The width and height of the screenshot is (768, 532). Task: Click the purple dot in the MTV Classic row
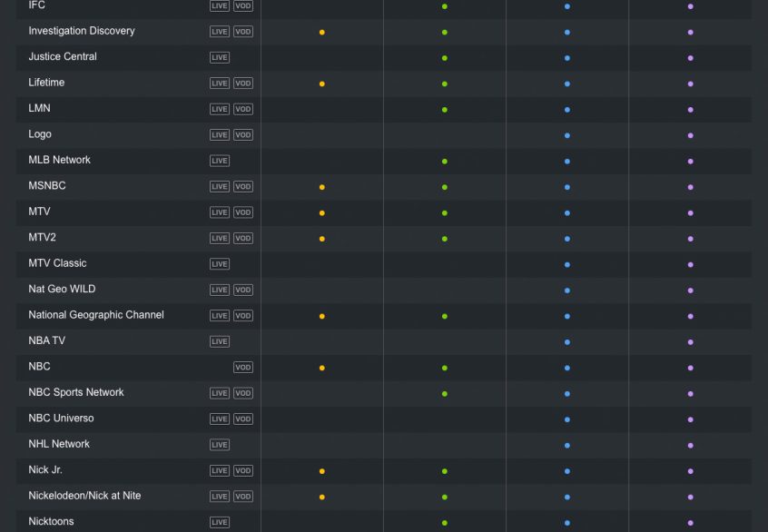click(x=690, y=264)
